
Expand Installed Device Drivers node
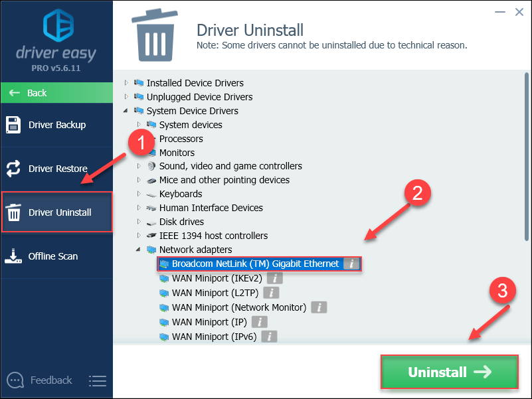pos(126,82)
